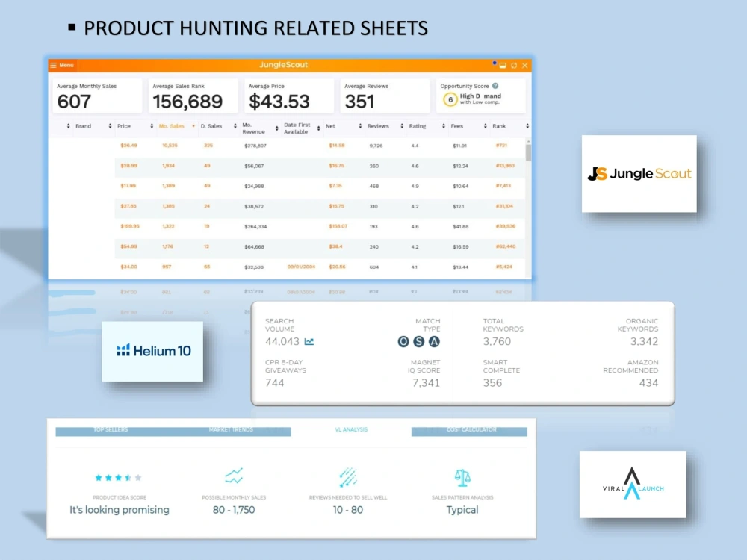This screenshot has height=560, width=747.
Task: Toggle the S match type badge
Action: coord(419,341)
